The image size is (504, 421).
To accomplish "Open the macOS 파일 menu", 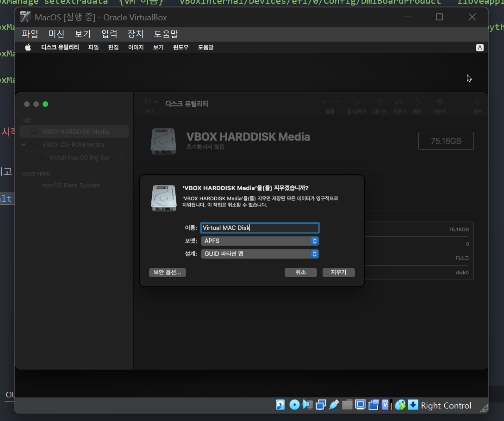I will point(93,48).
